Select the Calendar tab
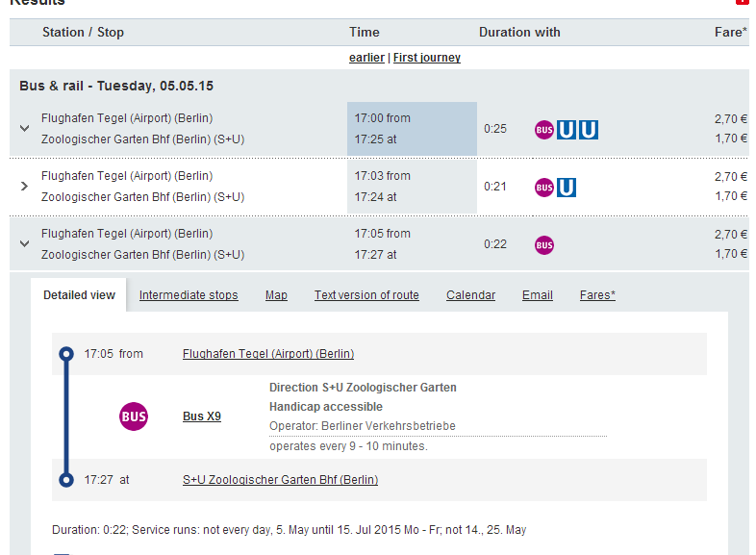Screen dimensions: 756x555 click(470, 295)
